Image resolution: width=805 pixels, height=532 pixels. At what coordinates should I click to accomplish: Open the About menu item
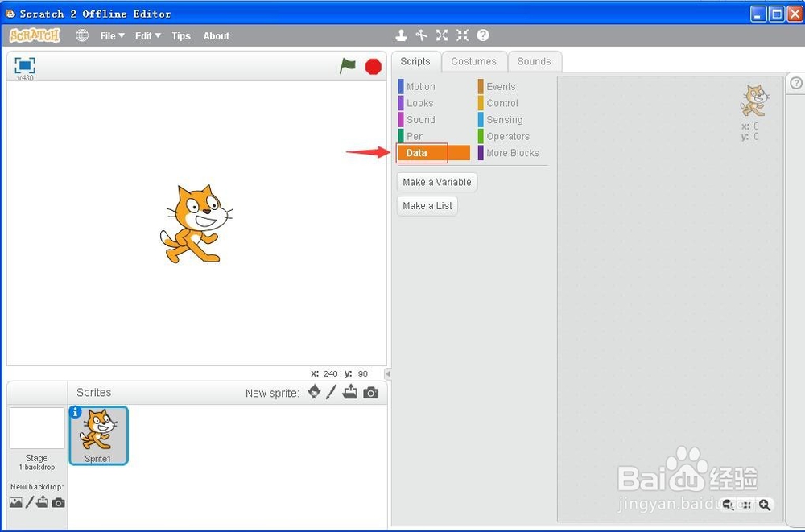[216, 36]
